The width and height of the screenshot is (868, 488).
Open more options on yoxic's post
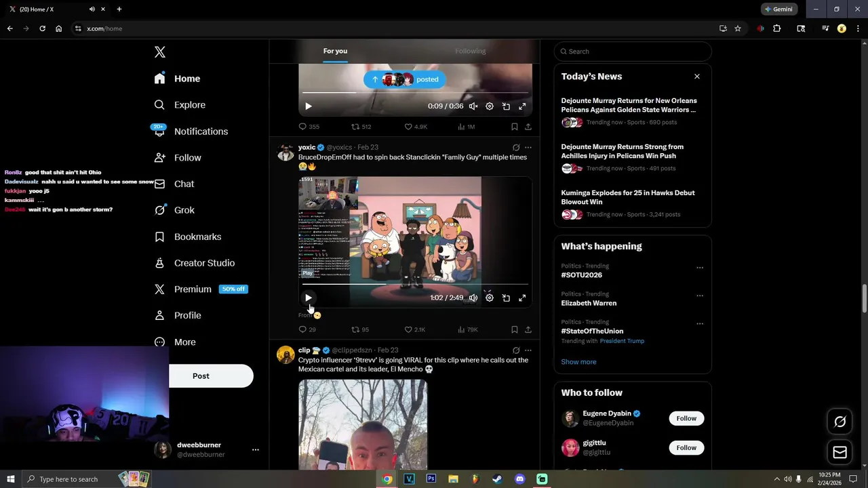[x=528, y=147]
